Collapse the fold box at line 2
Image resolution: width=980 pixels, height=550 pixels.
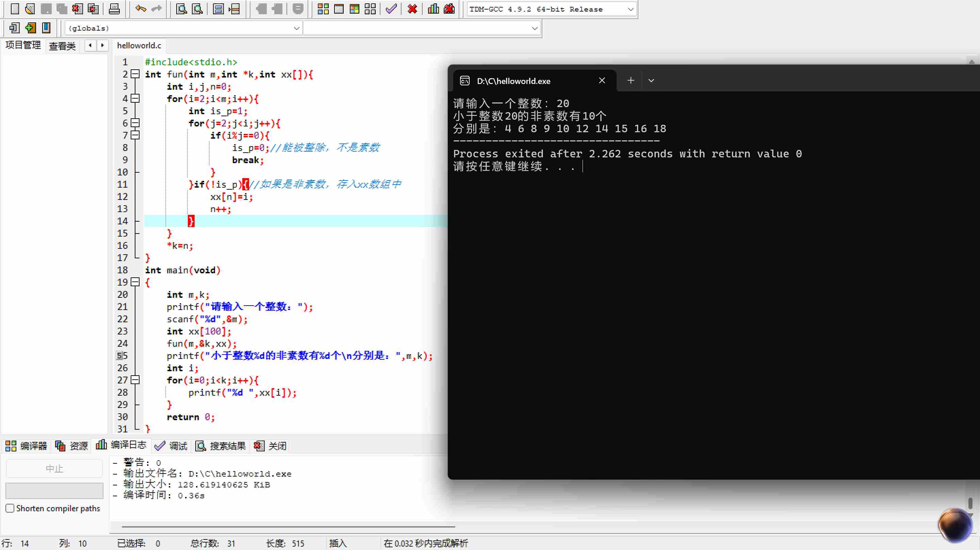135,74
